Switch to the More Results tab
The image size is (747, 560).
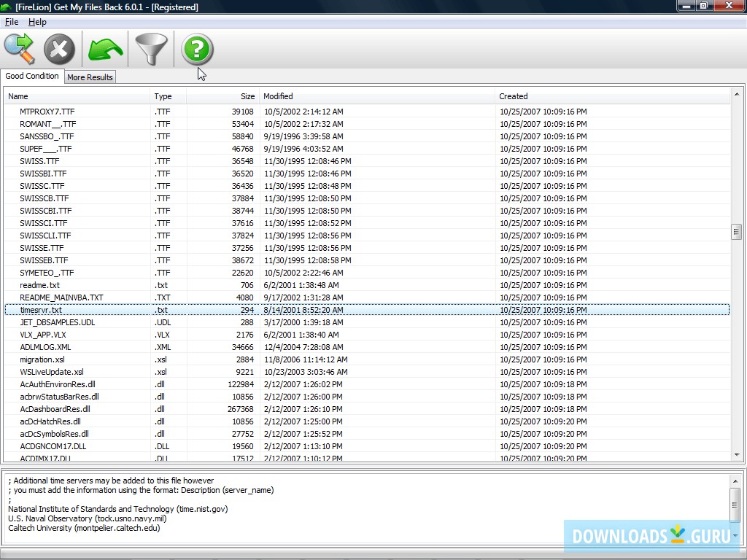coord(90,77)
